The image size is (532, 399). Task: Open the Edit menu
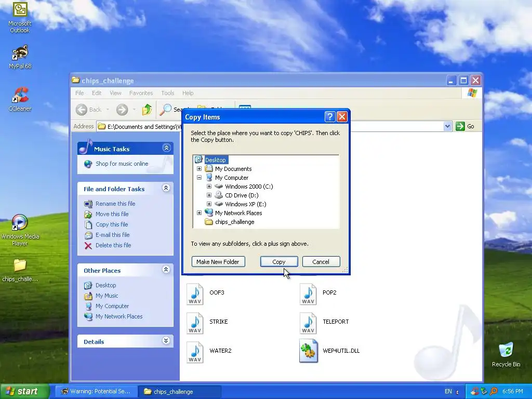pos(96,93)
